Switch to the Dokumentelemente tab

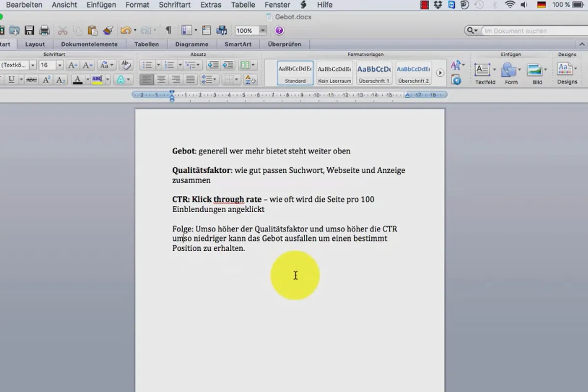[89, 44]
